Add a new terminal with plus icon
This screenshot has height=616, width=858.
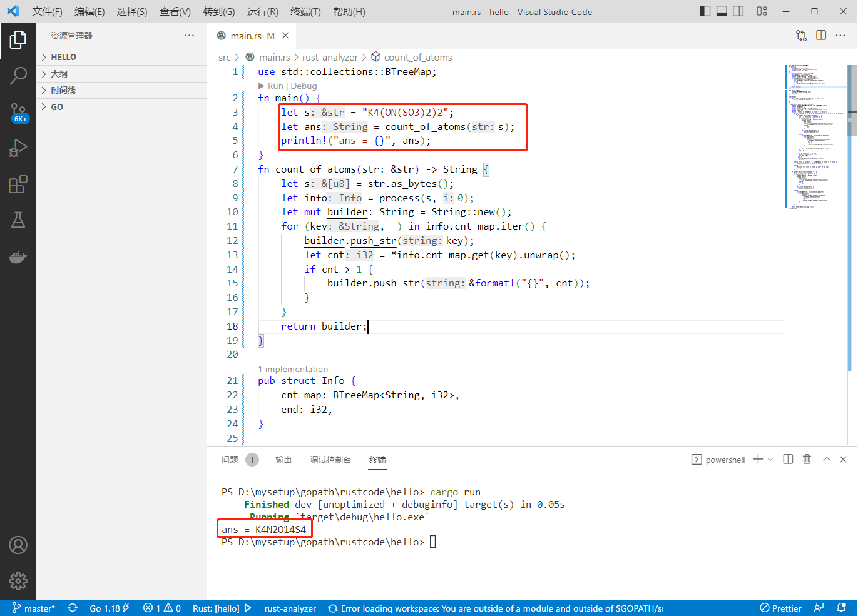click(758, 459)
